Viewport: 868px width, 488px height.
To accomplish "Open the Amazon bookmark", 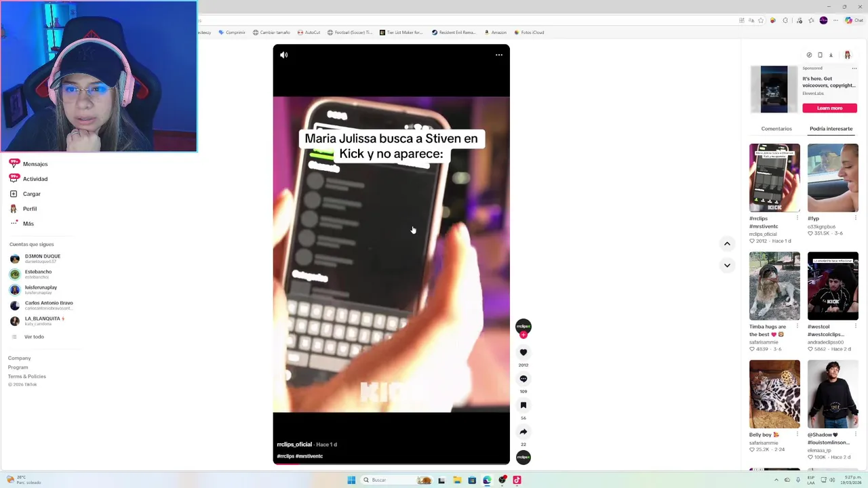I will pos(495,33).
